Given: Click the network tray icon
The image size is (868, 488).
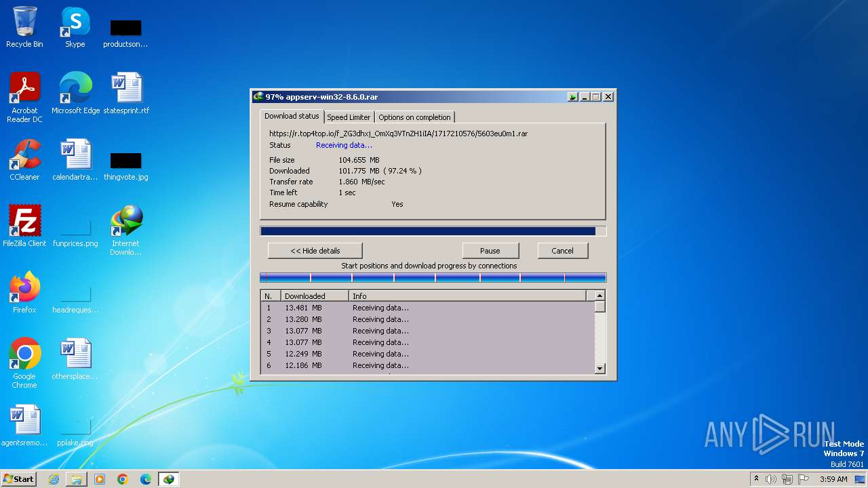Looking at the screenshot, I should pyautogui.click(x=787, y=479).
